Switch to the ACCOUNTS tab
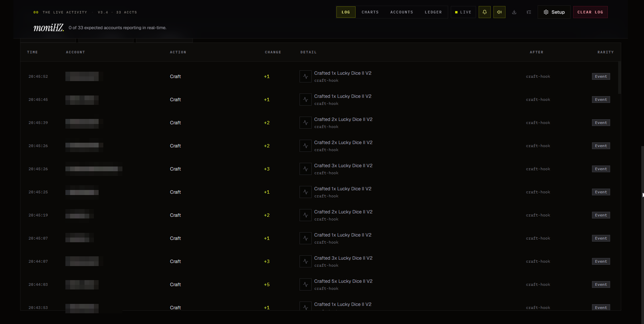The height and width of the screenshot is (324, 644). point(401,12)
